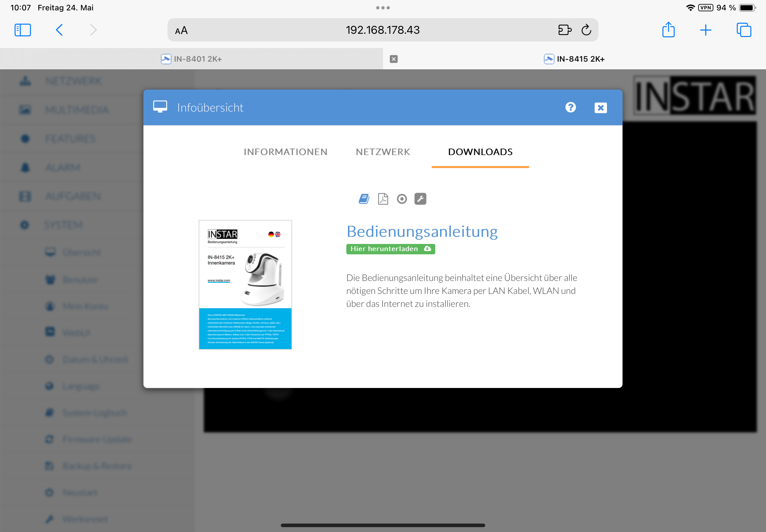Open the Bedienungsanleitung heading link
This screenshot has width=766, height=532.
[422, 231]
